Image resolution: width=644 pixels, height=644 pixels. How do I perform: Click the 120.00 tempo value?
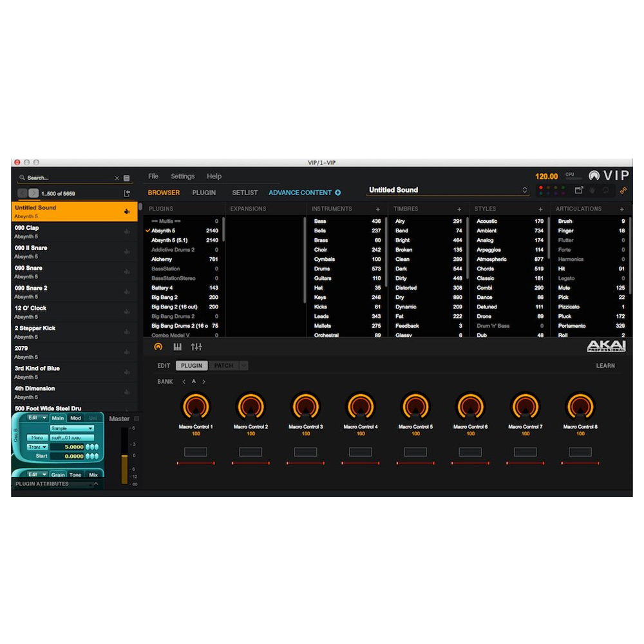546,176
